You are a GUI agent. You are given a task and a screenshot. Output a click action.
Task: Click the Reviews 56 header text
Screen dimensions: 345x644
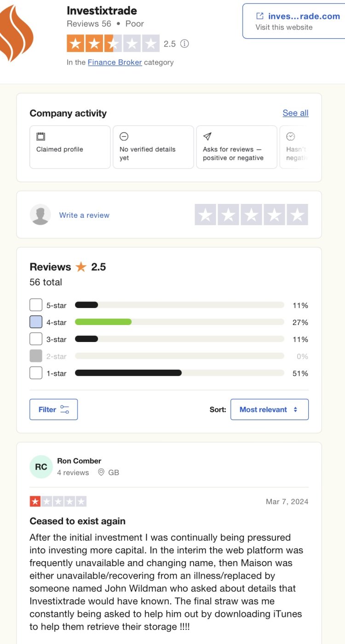click(x=89, y=23)
